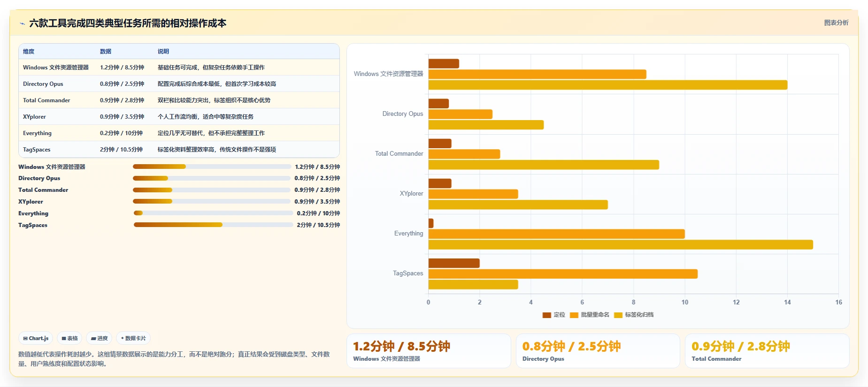Viewport: 868px width, 387px height.
Task: Click description 个人工作流均衡，适合中等复杂度任务
Action: click(206, 117)
